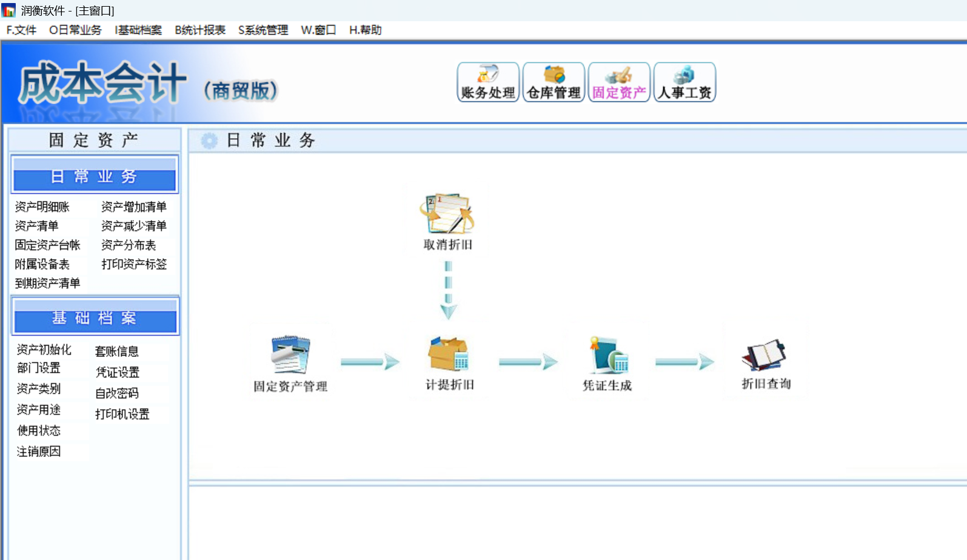Open the 注销原因 link
The width and height of the screenshot is (967, 560).
click(x=39, y=452)
